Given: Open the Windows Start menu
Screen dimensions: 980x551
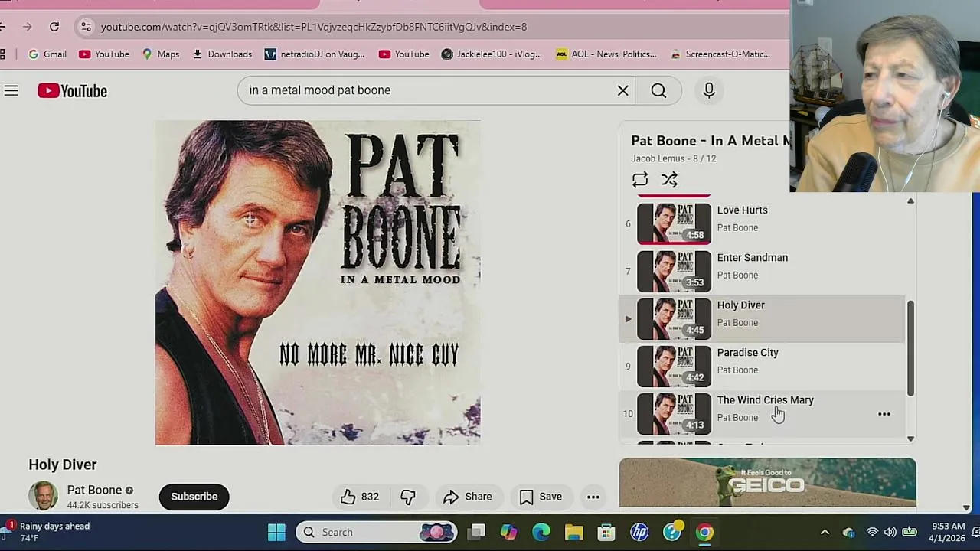Looking at the screenshot, I should click(276, 532).
